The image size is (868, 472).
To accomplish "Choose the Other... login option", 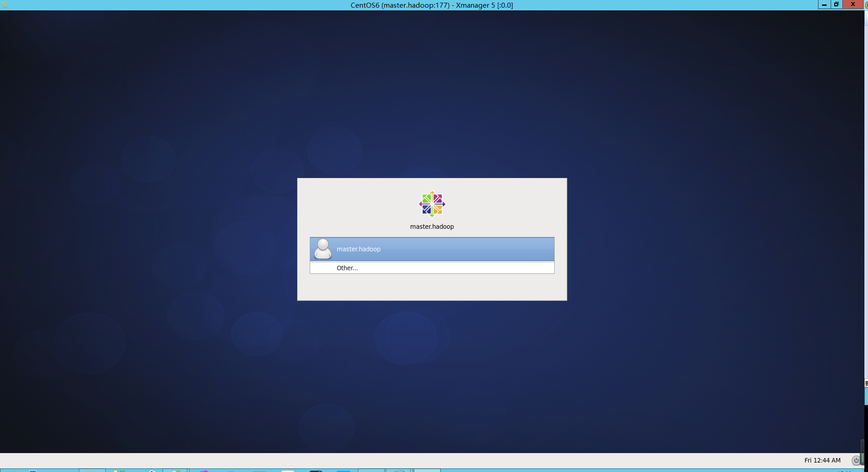I will tap(432, 268).
